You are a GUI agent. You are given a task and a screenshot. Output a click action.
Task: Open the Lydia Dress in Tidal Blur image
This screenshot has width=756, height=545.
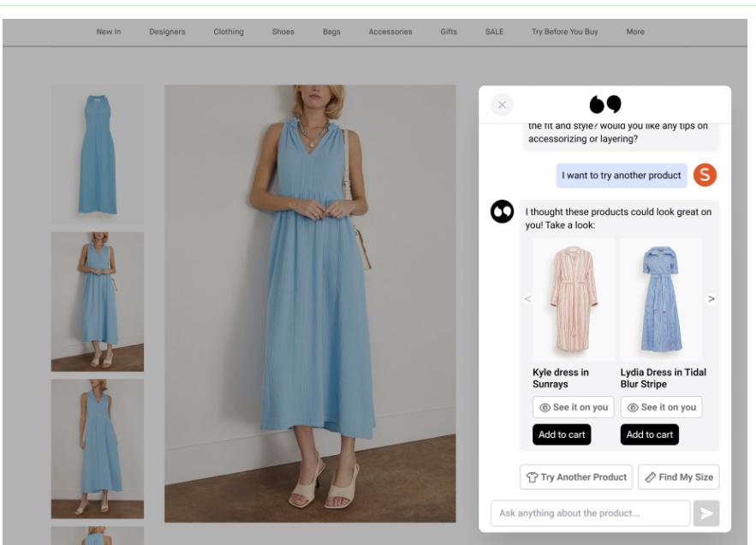click(661, 299)
